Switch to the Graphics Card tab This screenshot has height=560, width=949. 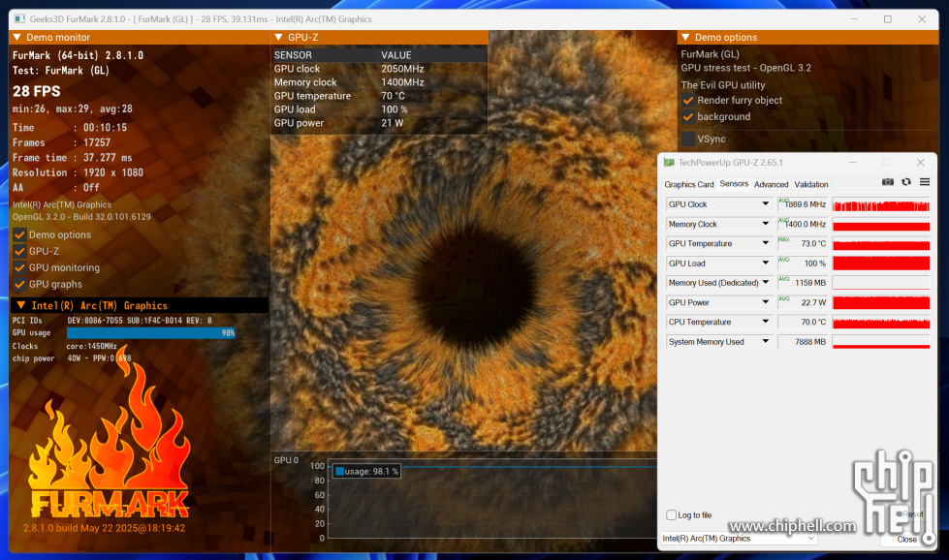(689, 184)
